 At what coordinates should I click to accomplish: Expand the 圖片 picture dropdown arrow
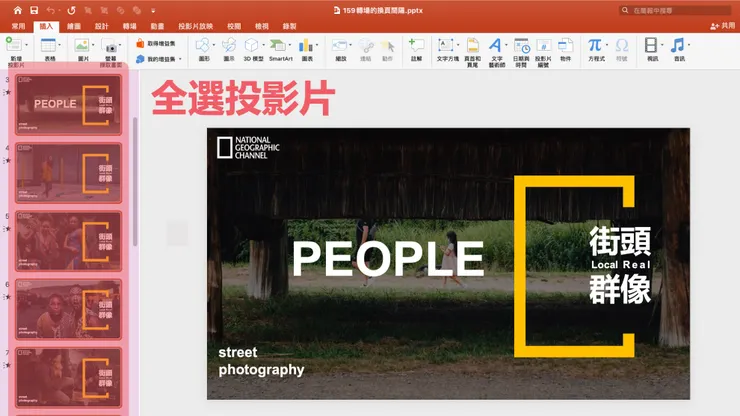[93, 45]
